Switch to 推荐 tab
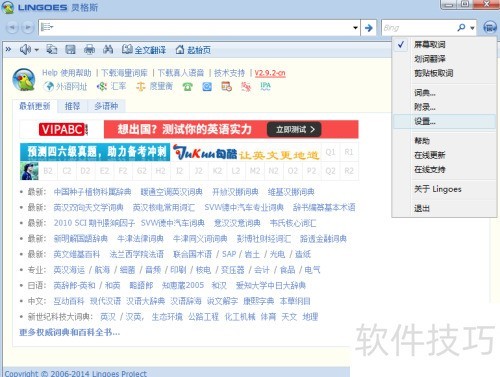This screenshot has width=500, height=377. pyautogui.click(x=72, y=106)
